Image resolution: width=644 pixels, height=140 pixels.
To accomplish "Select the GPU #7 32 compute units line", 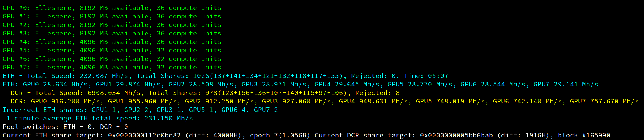I will [x=112, y=67].
